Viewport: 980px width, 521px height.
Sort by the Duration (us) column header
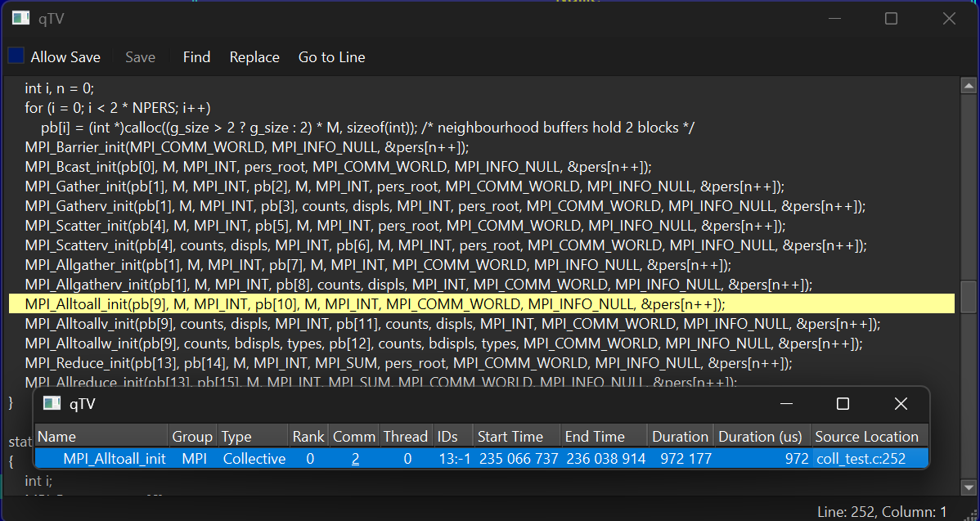click(x=762, y=437)
